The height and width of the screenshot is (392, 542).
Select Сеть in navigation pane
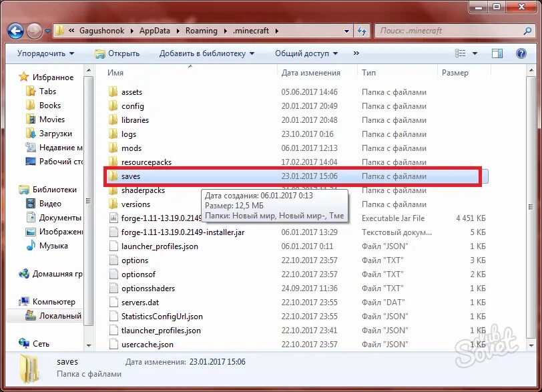pyautogui.click(x=34, y=343)
